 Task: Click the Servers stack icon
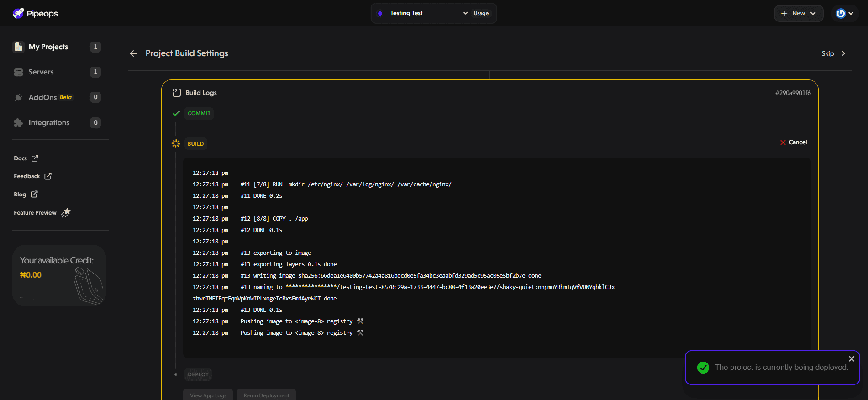click(19, 72)
